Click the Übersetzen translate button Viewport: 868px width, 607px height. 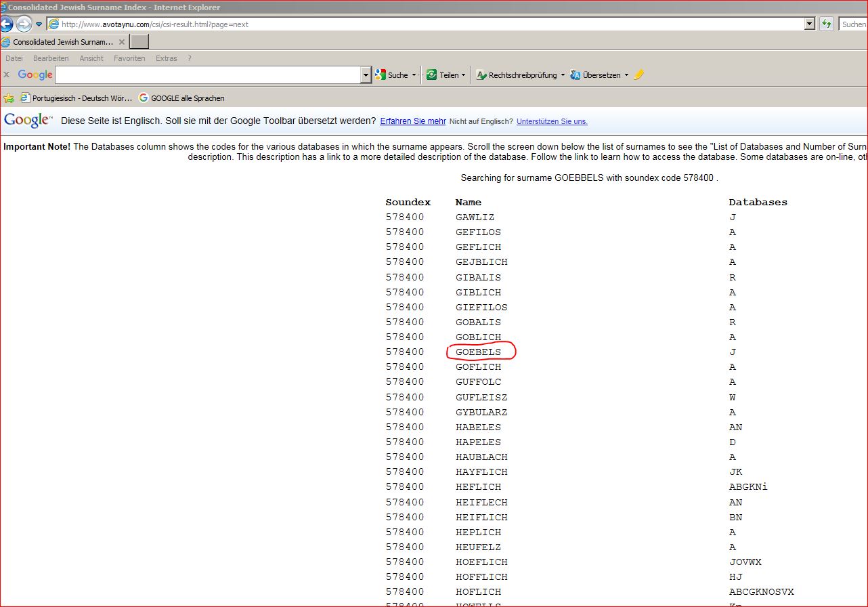pyautogui.click(x=595, y=75)
